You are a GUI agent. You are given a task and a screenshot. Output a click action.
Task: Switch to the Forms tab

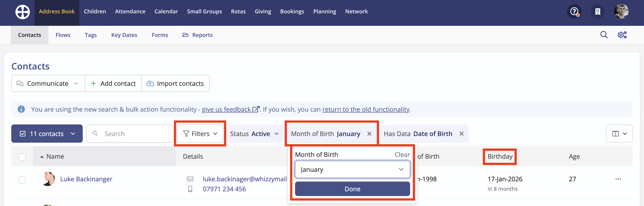point(160,35)
